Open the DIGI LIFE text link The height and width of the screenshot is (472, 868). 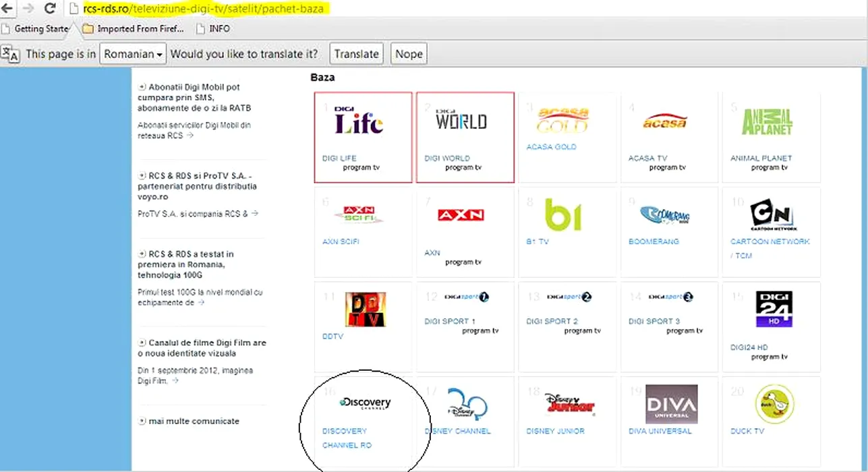point(339,158)
